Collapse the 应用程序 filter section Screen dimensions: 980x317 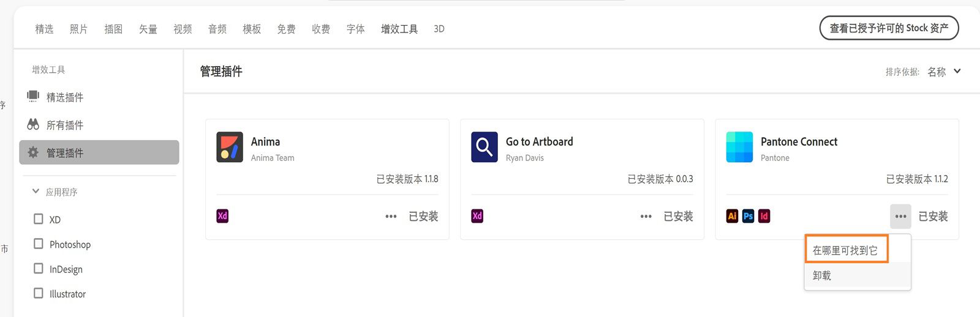(36, 192)
